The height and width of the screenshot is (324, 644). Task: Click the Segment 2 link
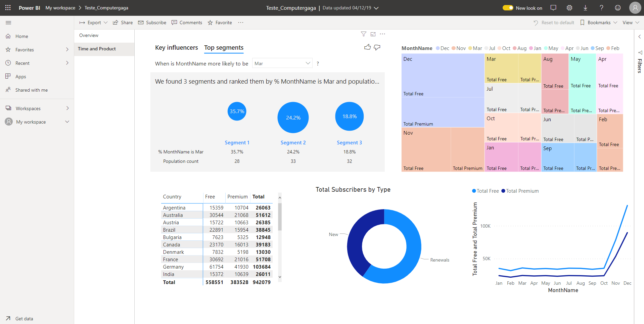click(293, 143)
